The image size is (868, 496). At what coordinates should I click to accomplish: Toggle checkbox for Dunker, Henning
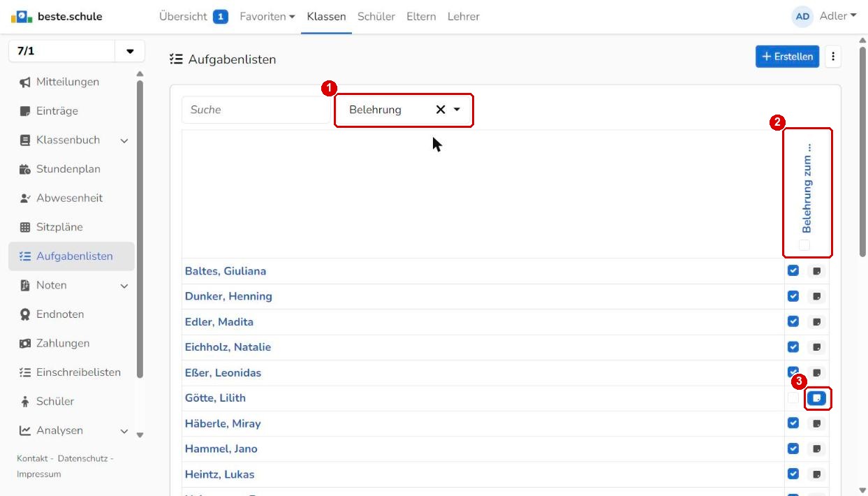[x=793, y=296]
